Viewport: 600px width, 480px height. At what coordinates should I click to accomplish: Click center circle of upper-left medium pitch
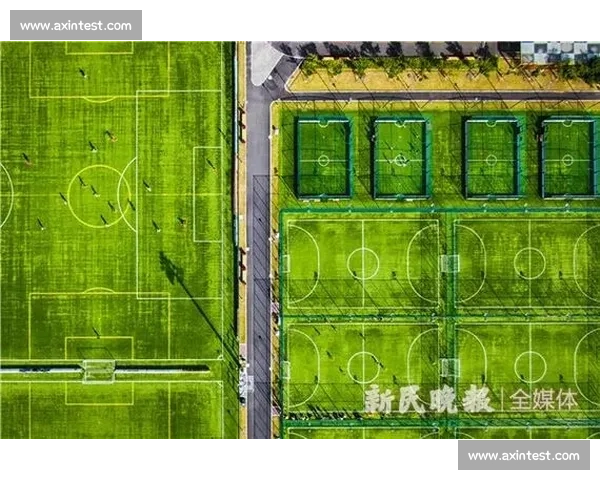pos(362,263)
